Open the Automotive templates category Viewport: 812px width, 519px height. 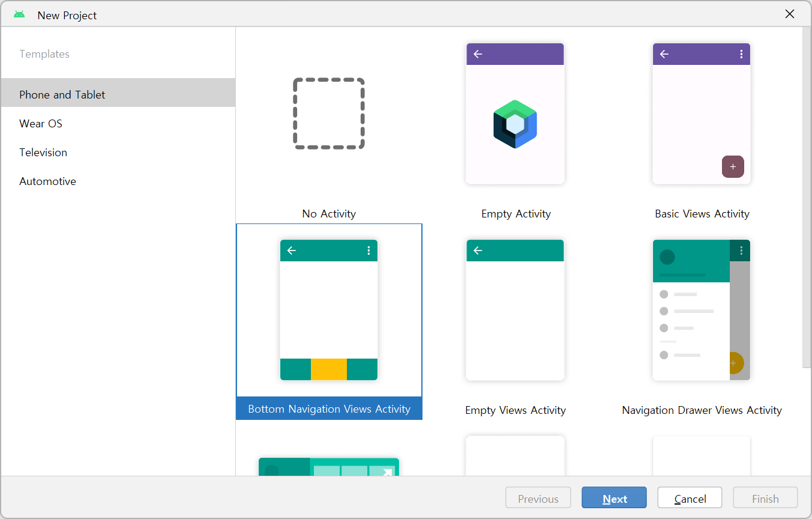[x=118, y=181]
